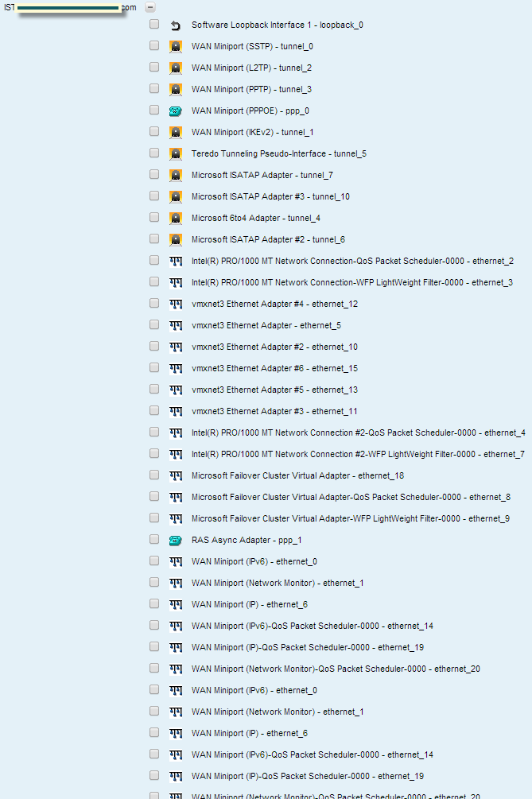Click the phone icon for RAS Async Adapter

click(176, 540)
